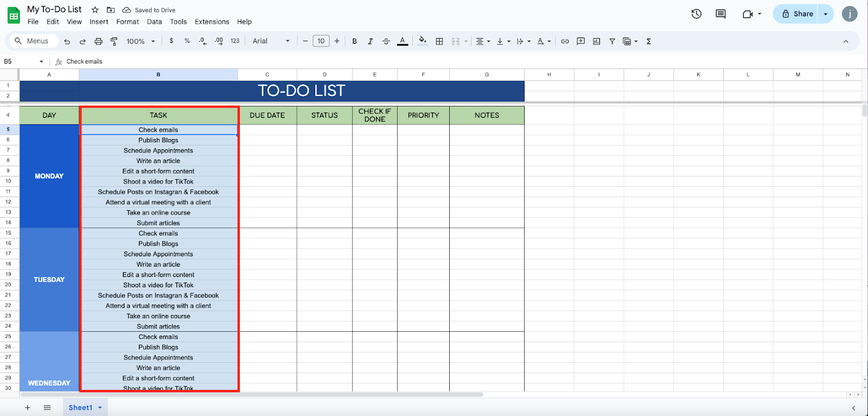Open the Edit menu
The width and height of the screenshot is (868, 416).
tap(53, 22)
